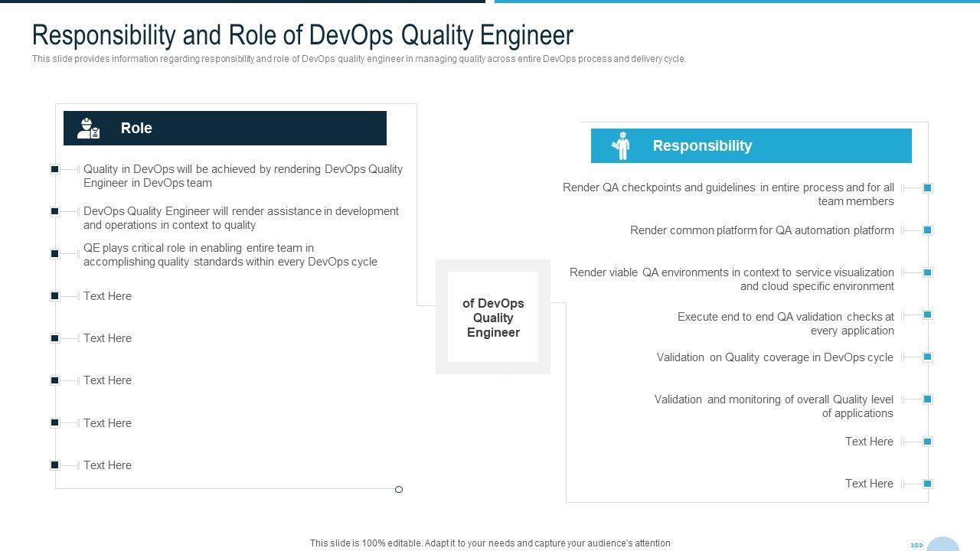This screenshot has height=551, width=980.
Task: Click the '100% editable' footer note
Action: (x=490, y=543)
